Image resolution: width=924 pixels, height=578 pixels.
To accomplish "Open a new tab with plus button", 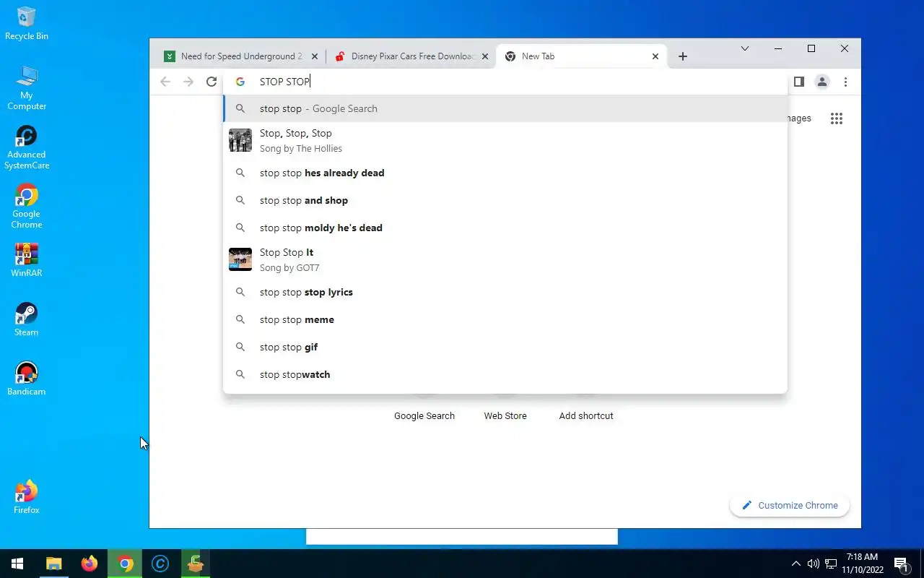I will pos(683,56).
